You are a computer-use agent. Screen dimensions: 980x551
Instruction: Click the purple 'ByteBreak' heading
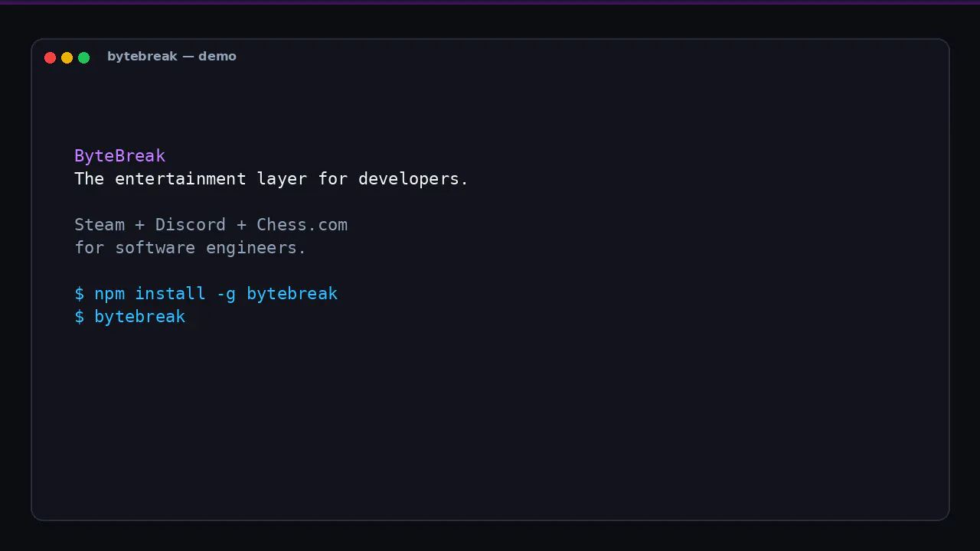point(119,156)
